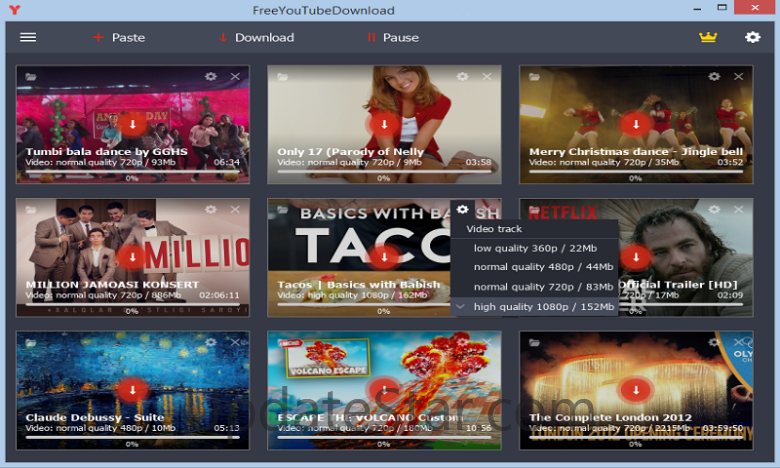The width and height of the screenshot is (780, 468).
Task: Open folder for Only 17 parody video
Action: (283, 77)
